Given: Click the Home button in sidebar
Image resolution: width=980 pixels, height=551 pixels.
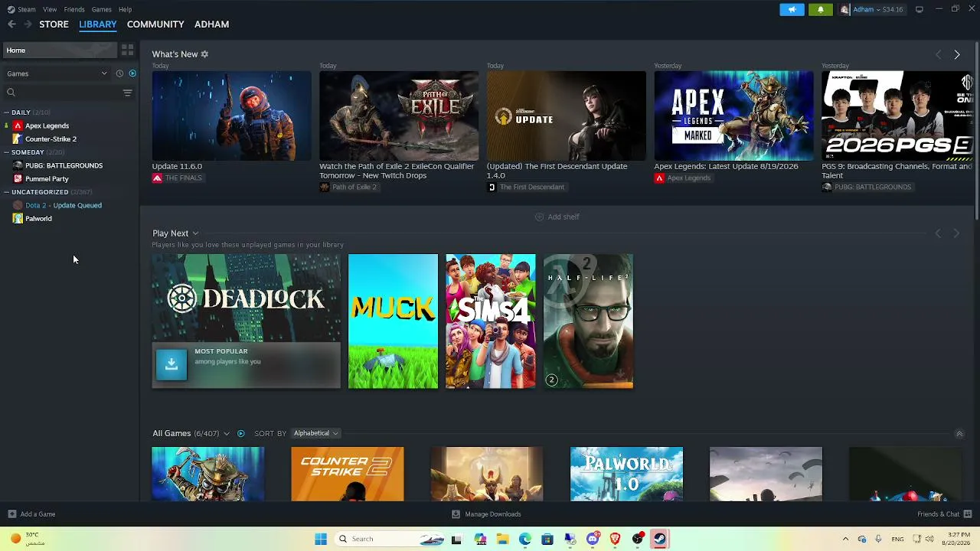Looking at the screenshot, I should tap(59, 51).
